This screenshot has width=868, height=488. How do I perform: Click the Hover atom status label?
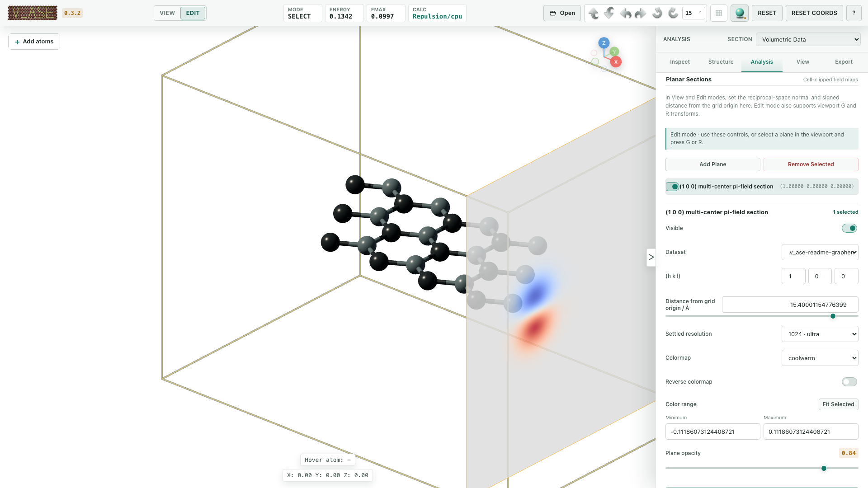click(x=327, y=460)
